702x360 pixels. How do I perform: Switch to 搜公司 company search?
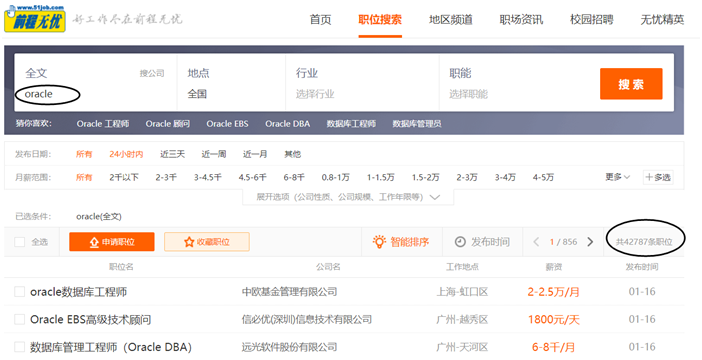click(x=152, y=73)
